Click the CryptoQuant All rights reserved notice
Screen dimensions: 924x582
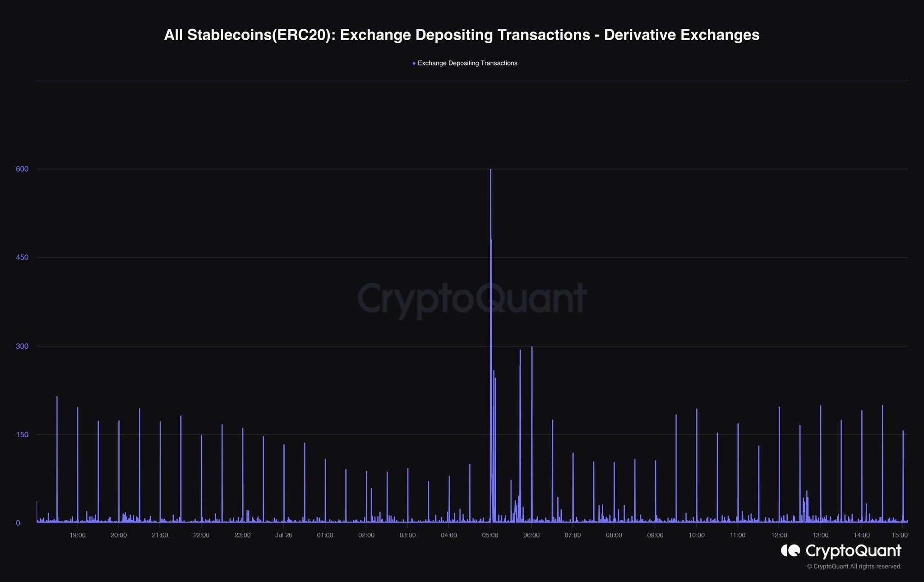coord(854,567)
